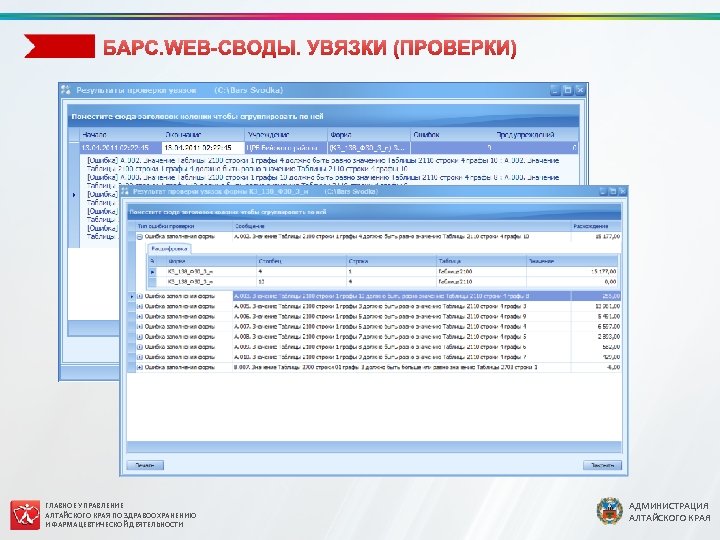Expand the B.007 error row
Image resolution: width=720 pixels, height=540 pixels.
click(140, 367)
